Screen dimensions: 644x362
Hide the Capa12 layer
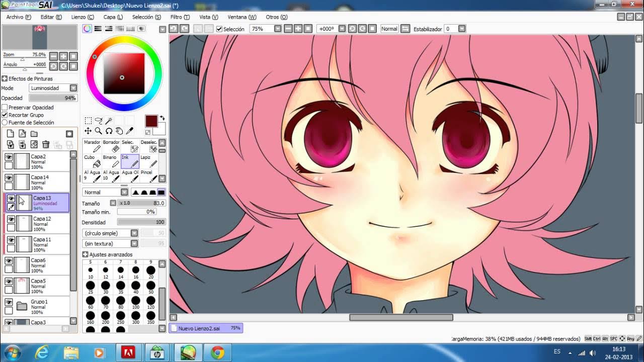tap(11, 220)
